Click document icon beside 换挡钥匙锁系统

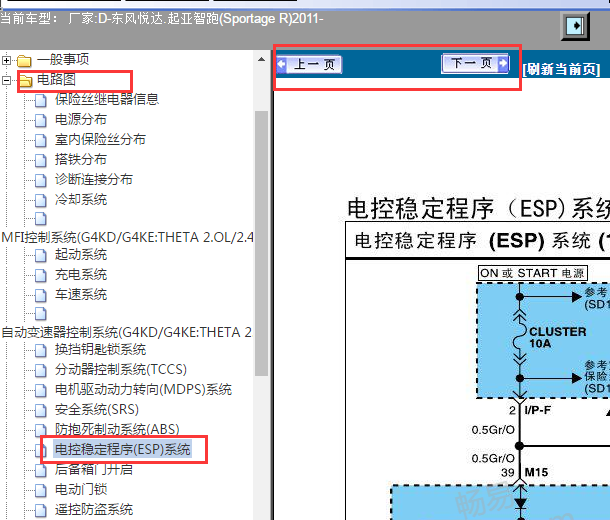click(x=40, y=350)
